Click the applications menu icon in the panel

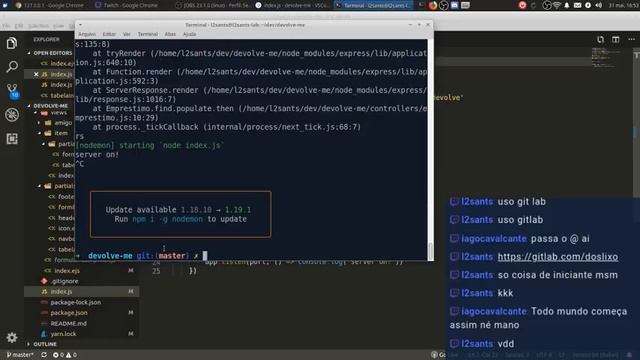tap(5, 5)
